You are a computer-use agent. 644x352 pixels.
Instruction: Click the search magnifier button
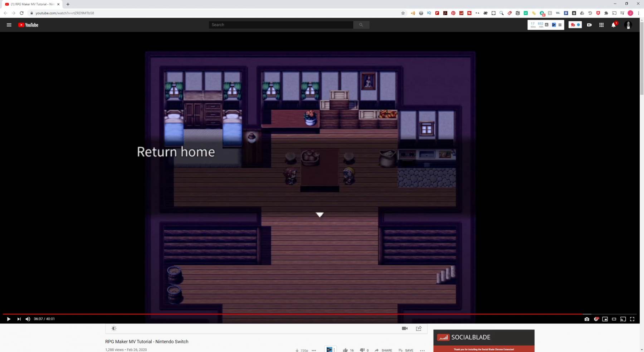click(361, 25)
